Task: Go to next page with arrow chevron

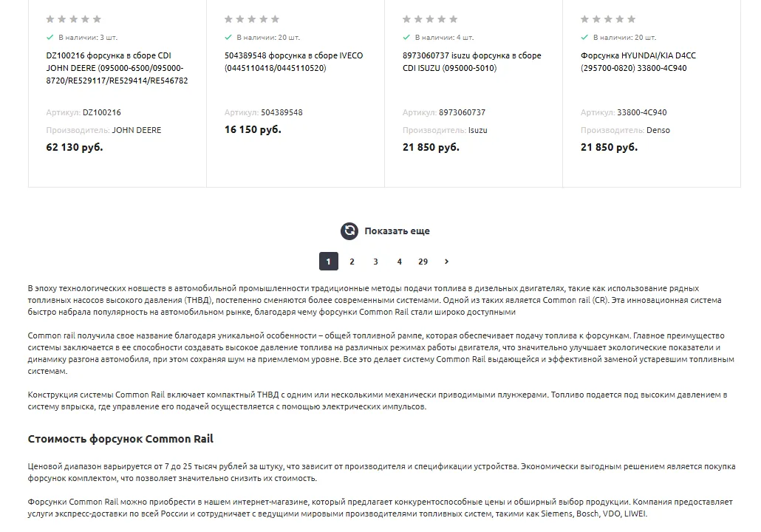Action: point(446,262)
